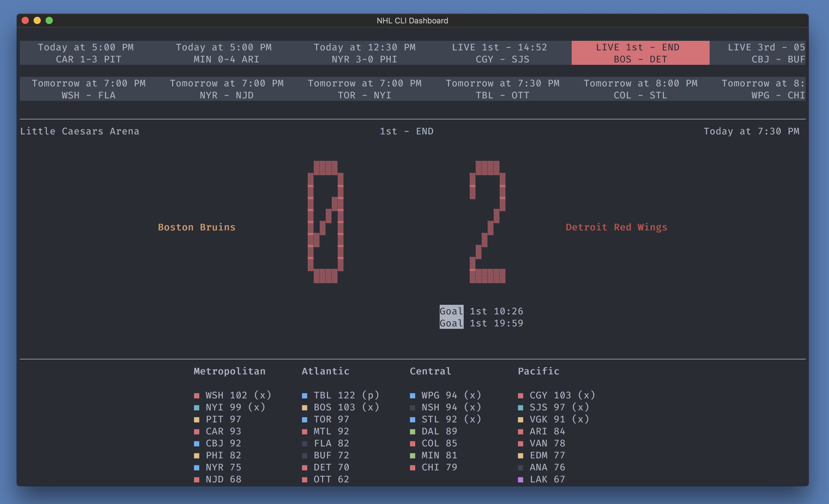829x504 pixels.
Task: Click the blue color square beside WPG
Action: [x=412, y=396]
